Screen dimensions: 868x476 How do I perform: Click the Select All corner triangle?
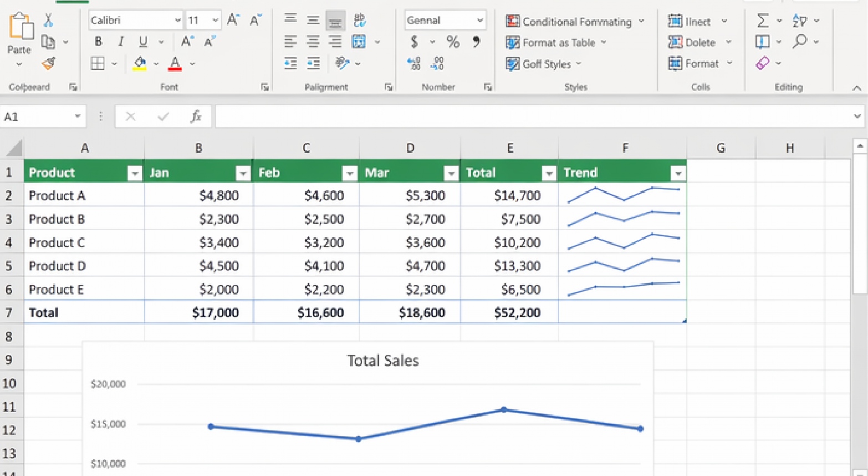pyautogui.click(x=13, y=148)
